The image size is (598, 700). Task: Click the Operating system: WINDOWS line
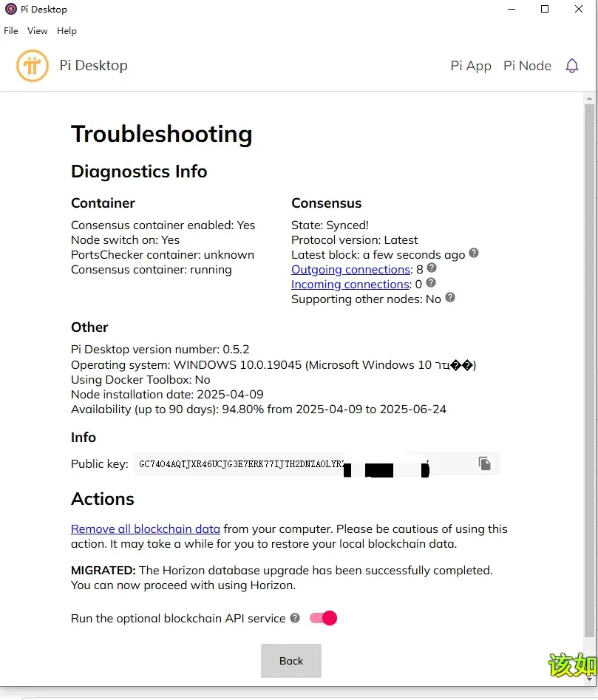tap(273, 364)
